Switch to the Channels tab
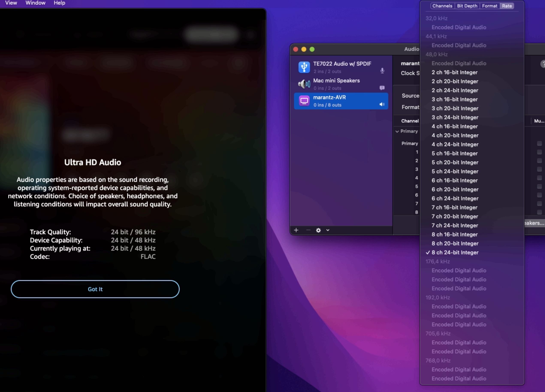This screenshot has width=545, height=392. pyautogui.click(x=442, y=6)
